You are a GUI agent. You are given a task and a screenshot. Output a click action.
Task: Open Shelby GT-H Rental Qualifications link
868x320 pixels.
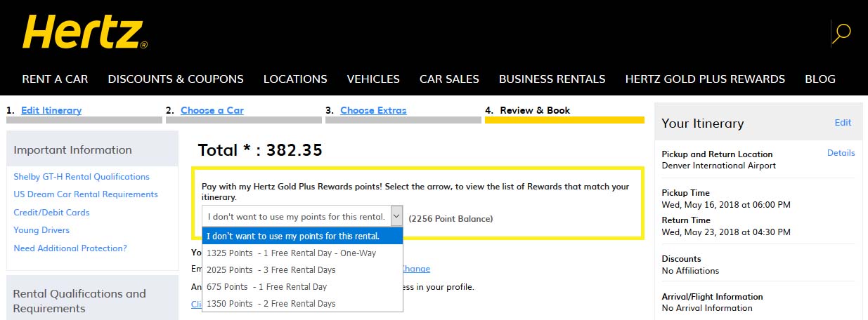[82, 177]
